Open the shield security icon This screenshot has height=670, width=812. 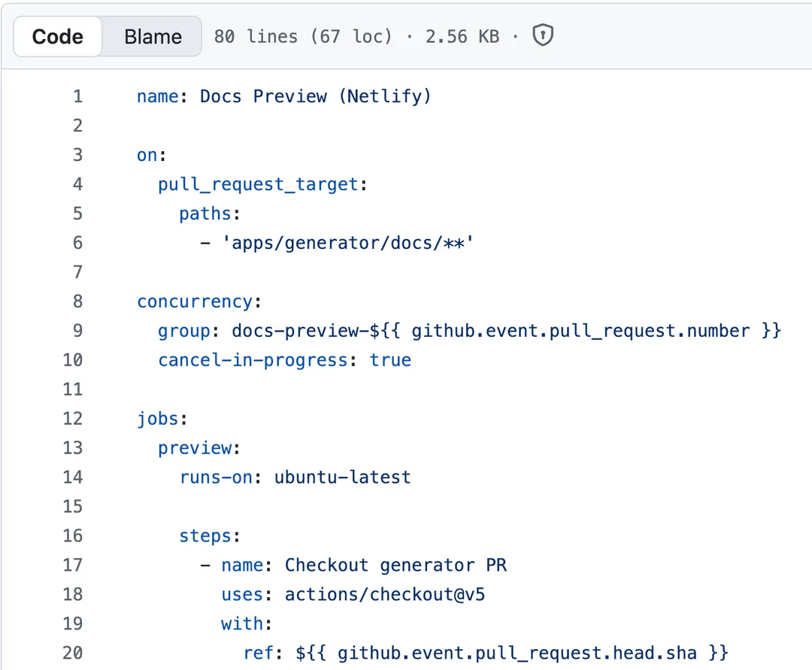543,36
